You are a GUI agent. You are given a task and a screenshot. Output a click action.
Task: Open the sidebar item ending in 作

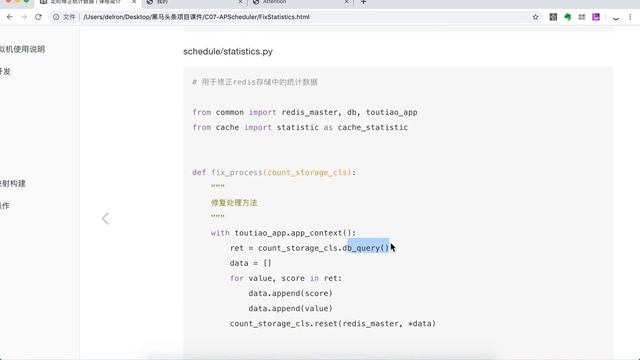(x=4, y=206)
